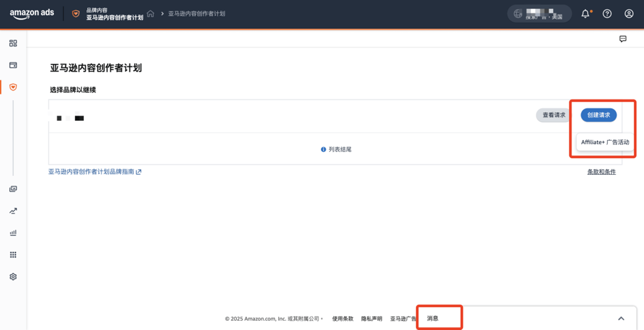Open notifications bell
The width and height of the screenshot is (644, 330).
[x=585, y=14]
